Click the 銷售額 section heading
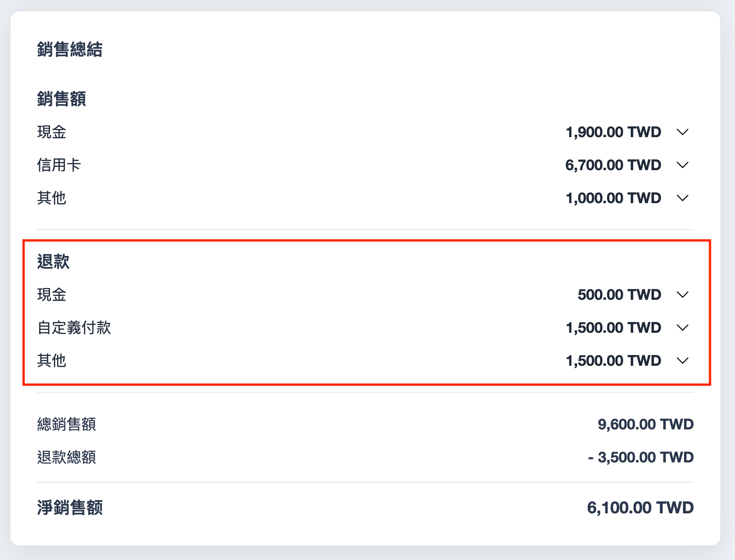 point(61,99)
